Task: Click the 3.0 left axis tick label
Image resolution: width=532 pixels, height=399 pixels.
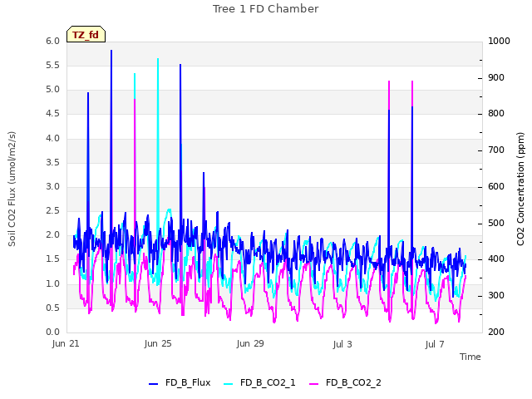Action: (52, 186)
